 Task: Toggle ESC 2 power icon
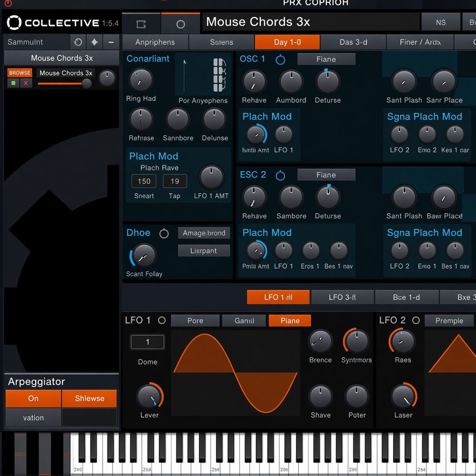(x=280, y=175)
